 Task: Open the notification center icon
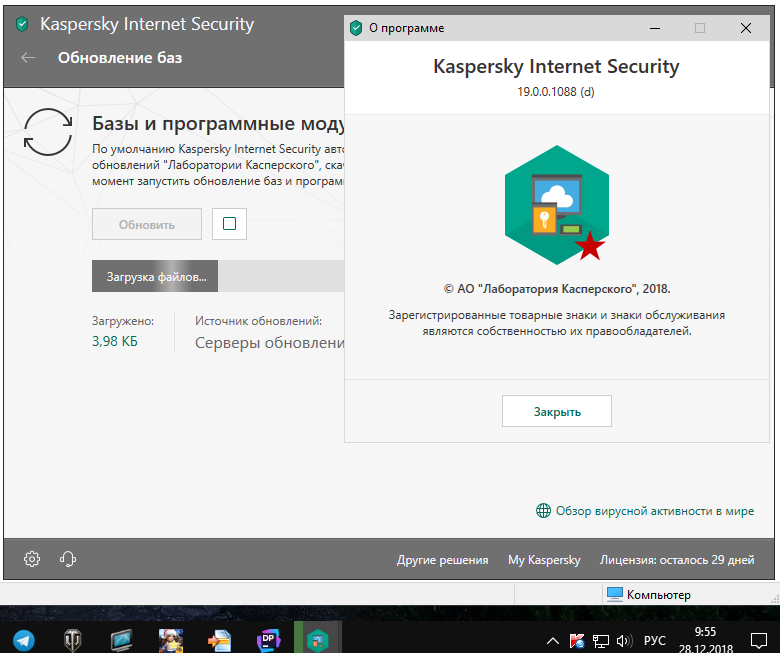coord(759,641)
